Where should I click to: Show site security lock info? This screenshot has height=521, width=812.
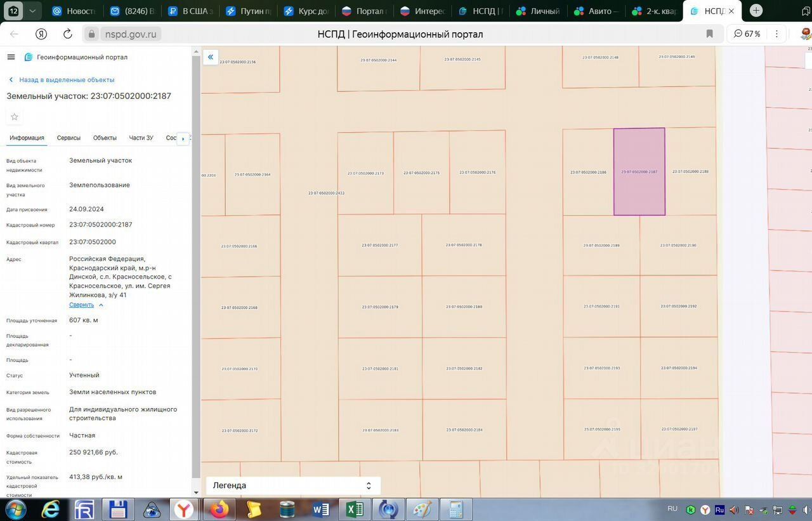(x=91, y=34)
